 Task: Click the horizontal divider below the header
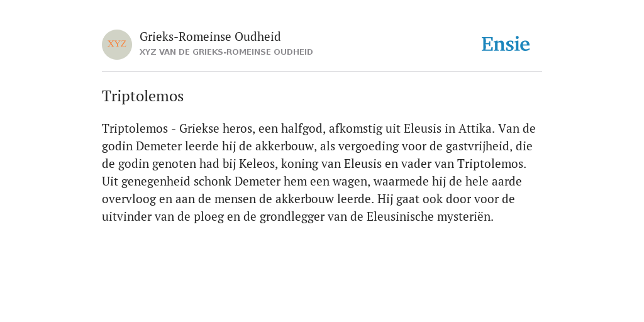click(322, 72)
